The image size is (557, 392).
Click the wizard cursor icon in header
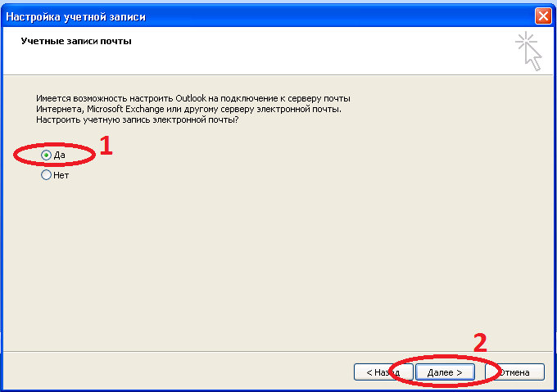point(529,51)
